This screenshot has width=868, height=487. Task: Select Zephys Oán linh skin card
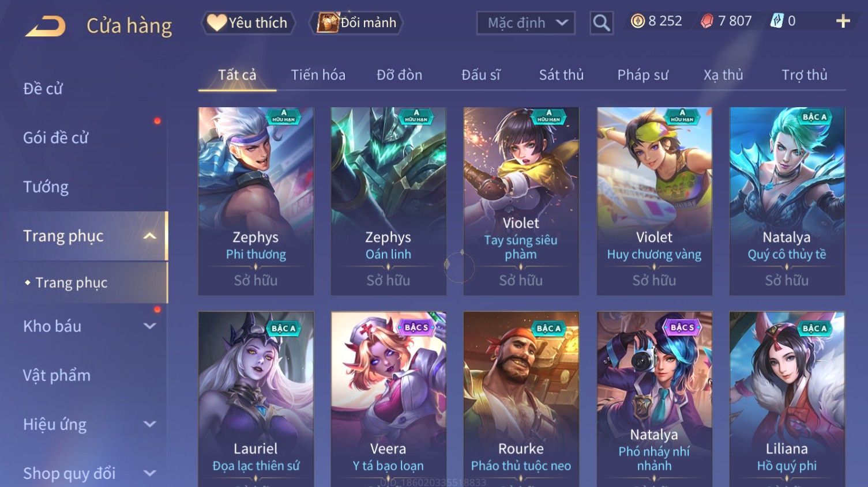click(388, 201)
